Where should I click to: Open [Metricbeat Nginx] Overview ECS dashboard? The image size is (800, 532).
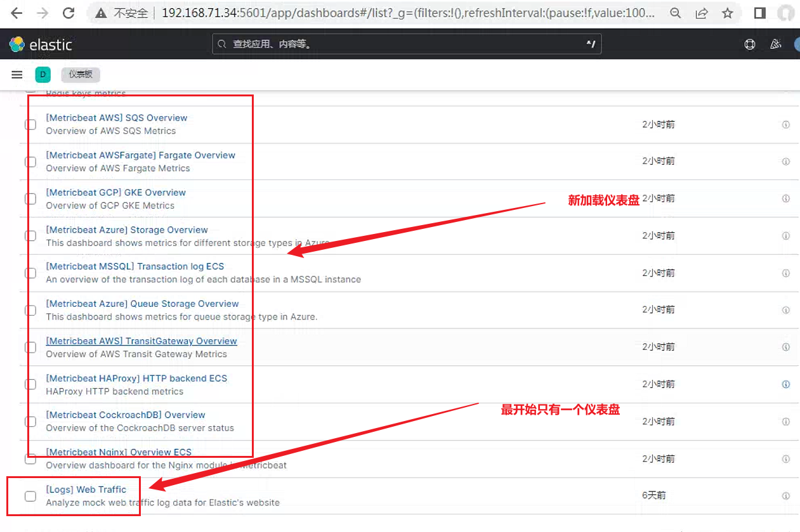(119, 452)
